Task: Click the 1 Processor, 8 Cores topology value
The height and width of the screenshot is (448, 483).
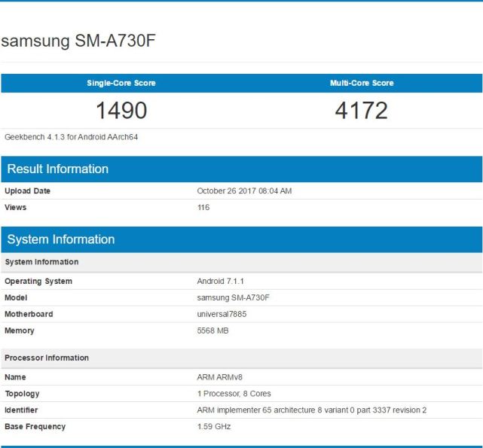Action: pyautogui.click(x=234, y=394)
